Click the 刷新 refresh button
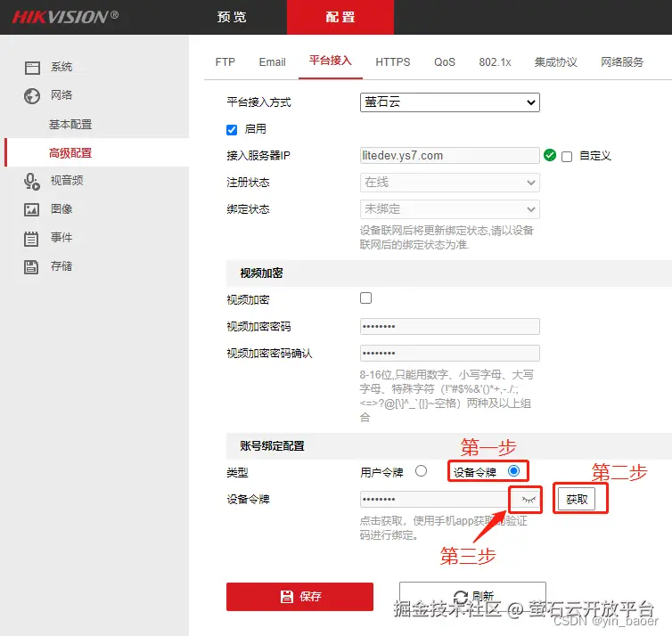Image resolution: width=672 pixels, height=636 pixels. [472, 596]
